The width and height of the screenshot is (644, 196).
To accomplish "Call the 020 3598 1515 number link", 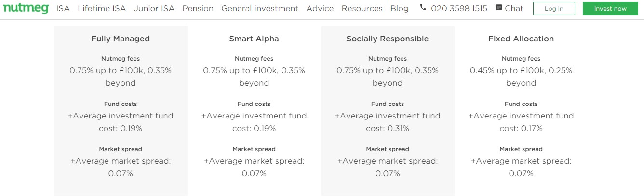I will click(459, 8).
